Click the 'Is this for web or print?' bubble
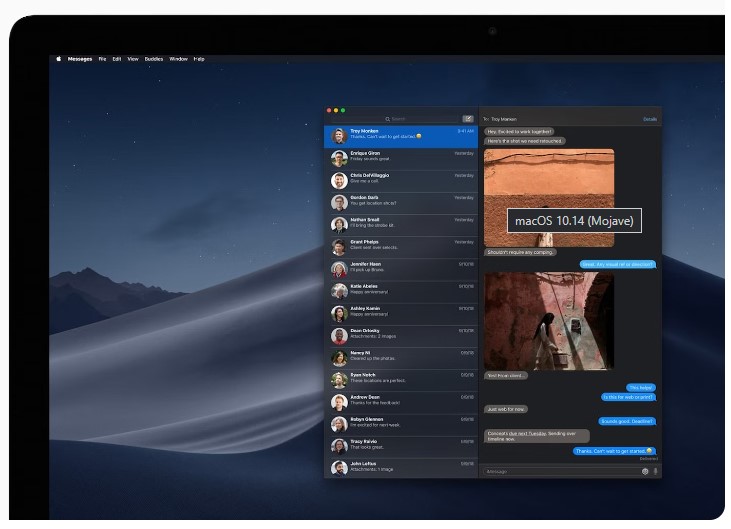Viewport: 731px width, 529px height. click(x=629, y=397)
